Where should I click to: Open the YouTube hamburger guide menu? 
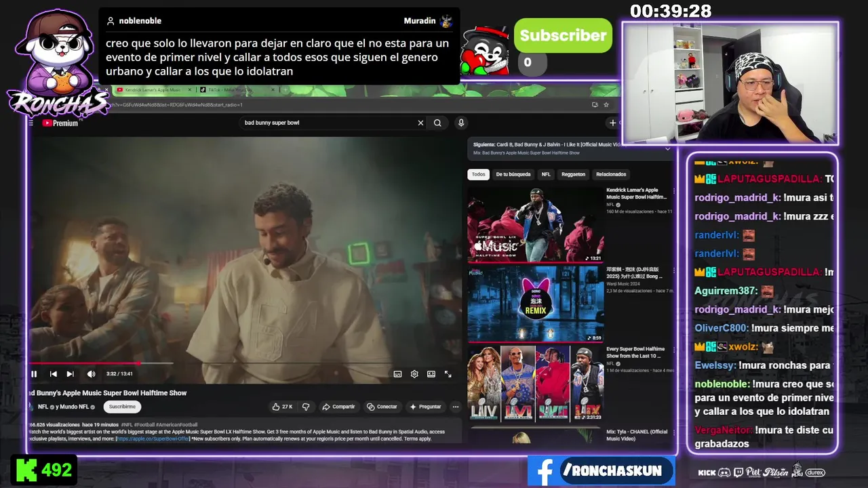[x=31, y=123]
